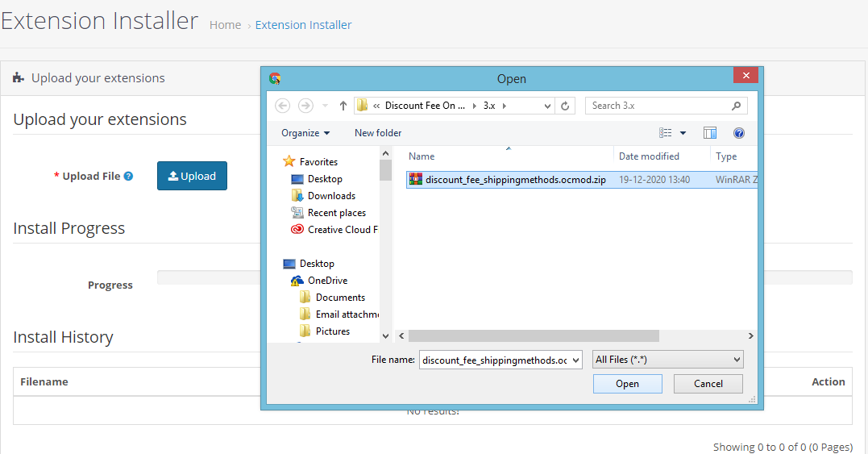Click file list horizontal scroll left arrow
The height and width of the screenshot is (454, 868).
tap(402, 336)
